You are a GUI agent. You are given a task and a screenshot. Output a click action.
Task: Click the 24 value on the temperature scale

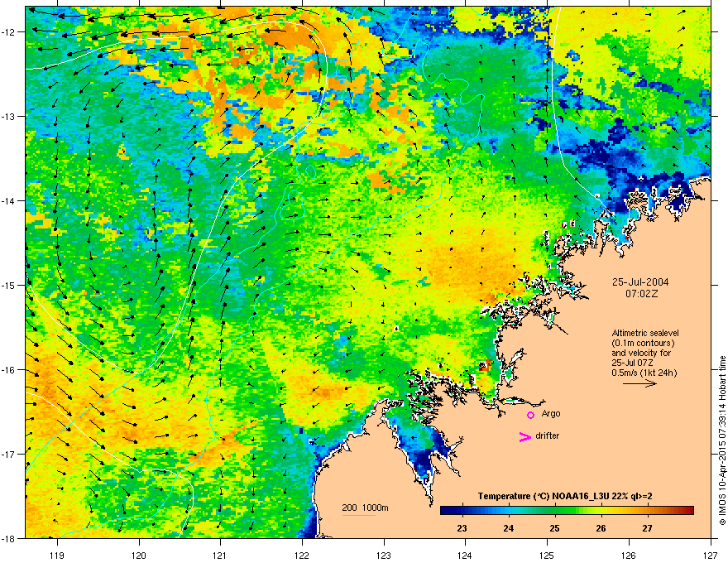tap(509, 528)
